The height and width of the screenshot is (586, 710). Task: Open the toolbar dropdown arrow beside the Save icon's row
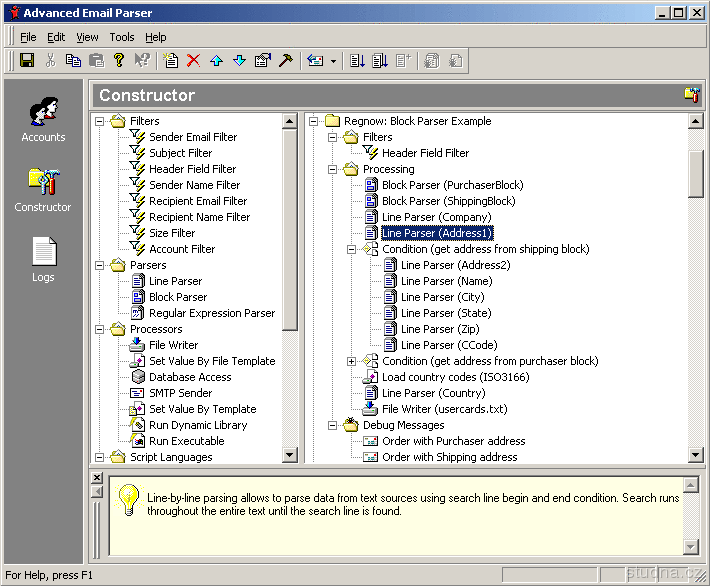pos(333,61)
